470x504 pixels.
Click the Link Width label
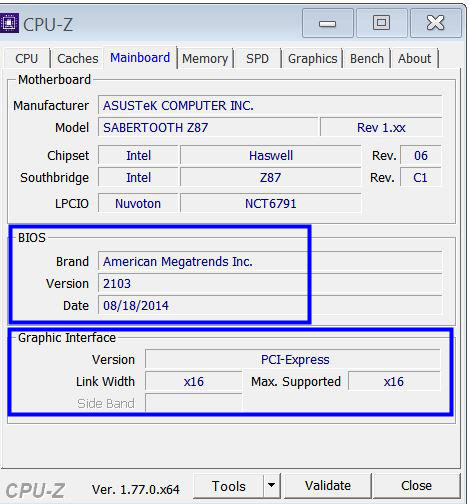pyautogui.click(x=105, y=381)
